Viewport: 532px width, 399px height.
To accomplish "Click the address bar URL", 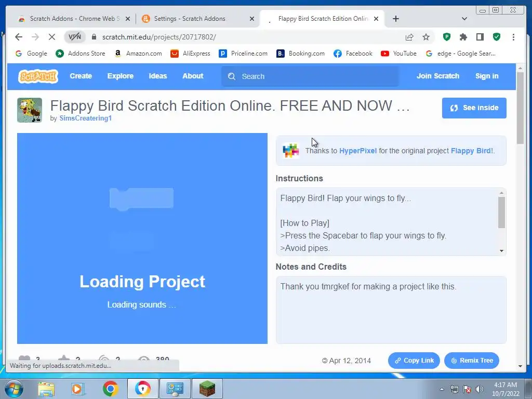I will (x=159, y=37).
